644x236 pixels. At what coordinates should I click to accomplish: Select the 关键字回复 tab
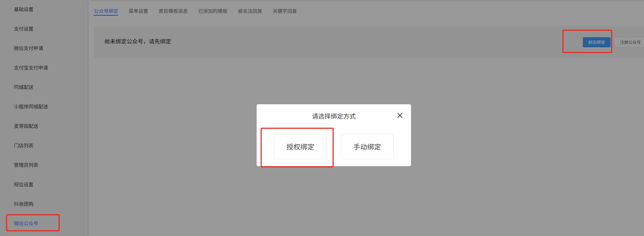tap(285, 11)
